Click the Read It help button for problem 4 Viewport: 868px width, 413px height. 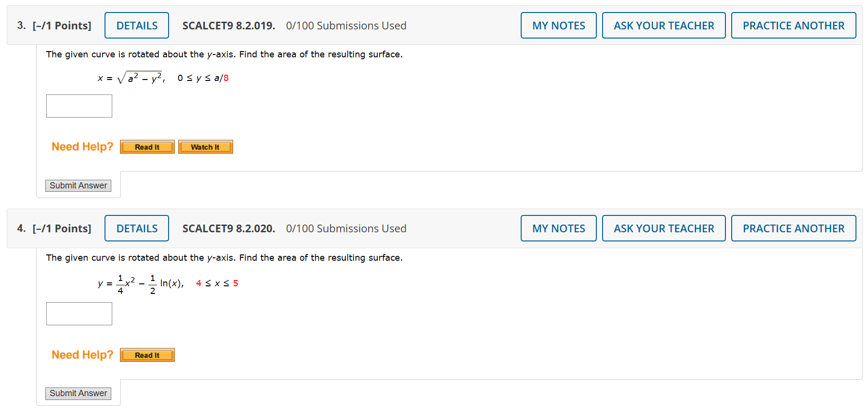coord(147,355)
